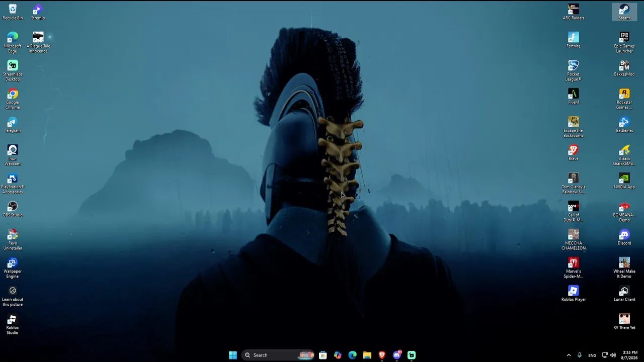
Task: Switch to Streamlabs on the taskbar
Action: click(x=412, y=355)
